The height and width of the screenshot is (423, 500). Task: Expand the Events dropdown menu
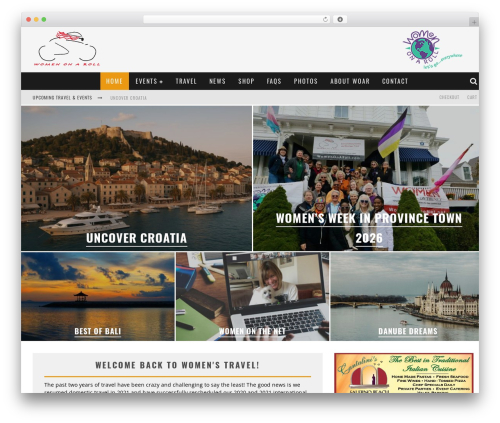(149, 81)
